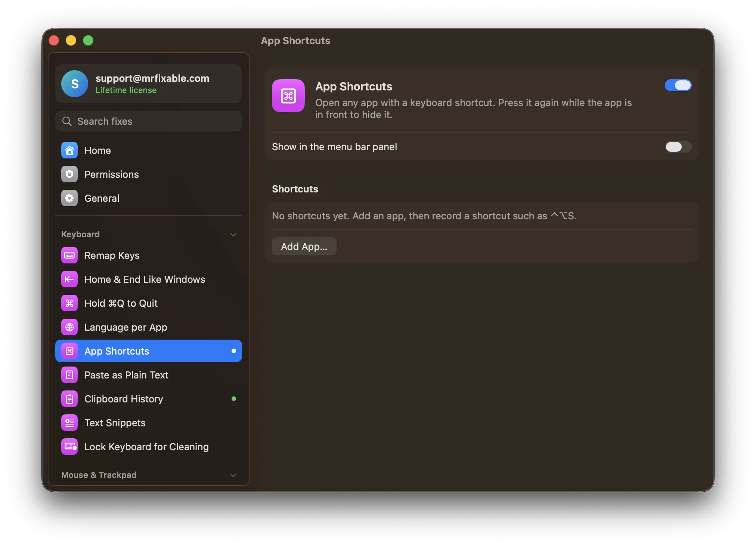Screen dimensions: 756x547
Task: Collapse the Mouse & Trackpad section chevron
Action: [x=233, y=475]
